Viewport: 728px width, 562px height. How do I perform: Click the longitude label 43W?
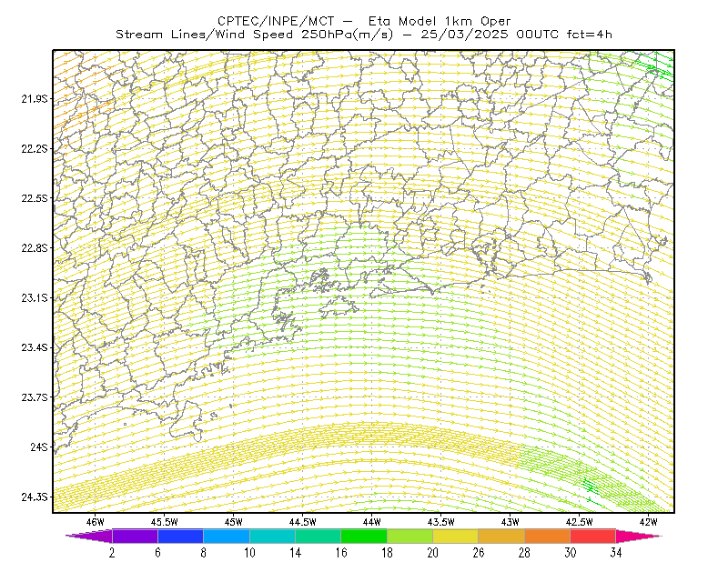511,522
